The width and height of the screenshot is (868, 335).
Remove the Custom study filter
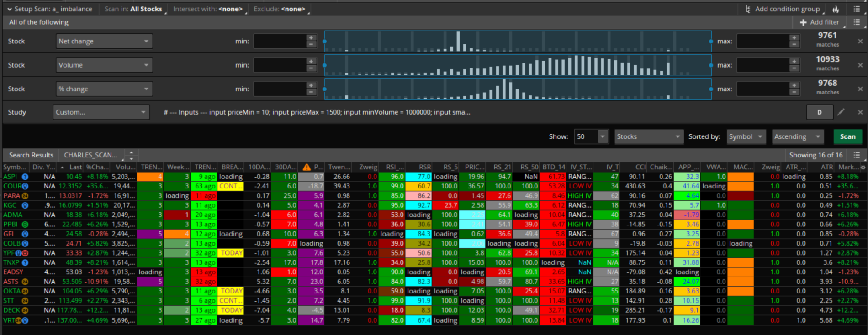860,112
